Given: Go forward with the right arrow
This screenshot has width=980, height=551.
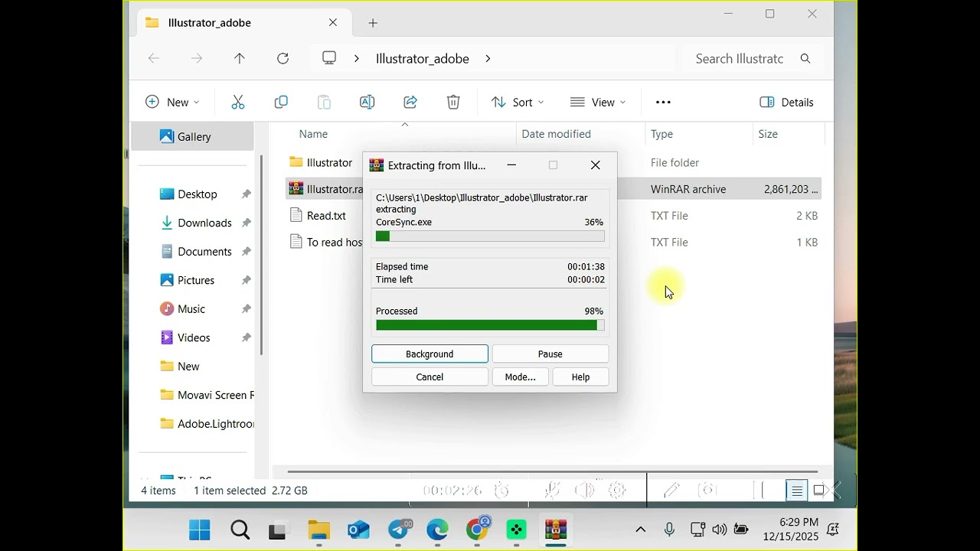Looking at the screenshot, I should click(197, 58).
